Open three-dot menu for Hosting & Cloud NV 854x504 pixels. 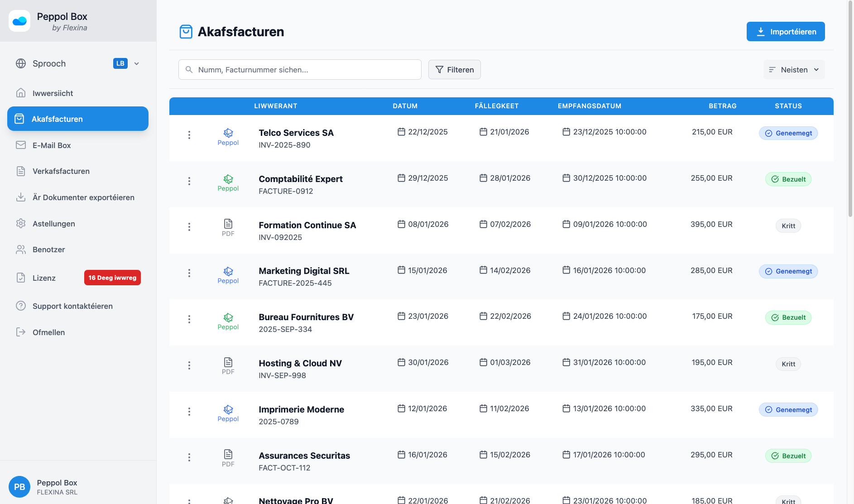tap(189, 365)
